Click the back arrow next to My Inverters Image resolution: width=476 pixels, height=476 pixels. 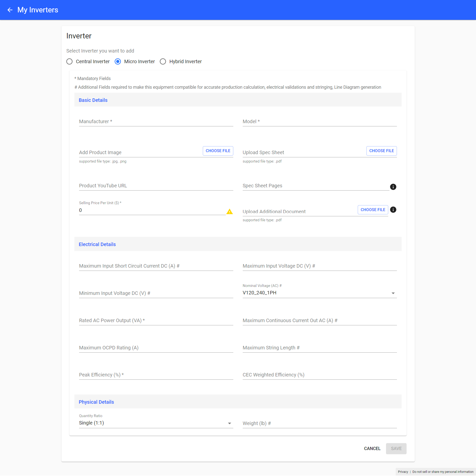point(10,10)
